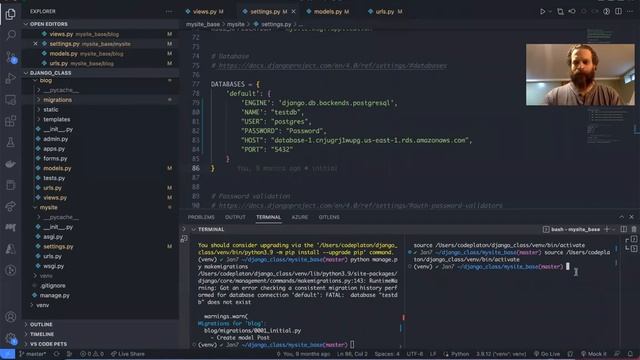640x360 pixels.
Task: Expand the venv folder at bottom
Action: (42, 305)
